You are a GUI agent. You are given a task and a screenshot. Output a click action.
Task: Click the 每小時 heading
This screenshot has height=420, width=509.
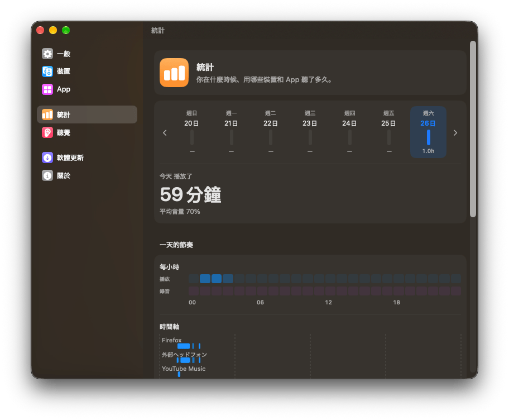point(170,266)
